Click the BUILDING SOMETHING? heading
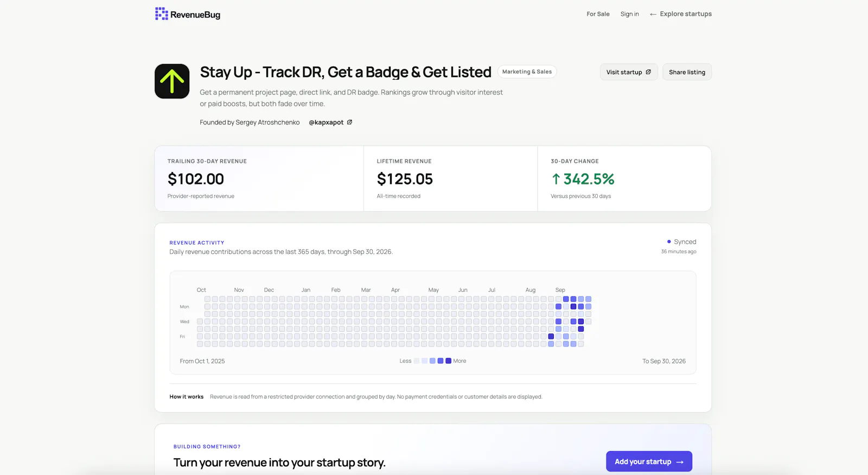868x475 pixels. coord(207,447)
